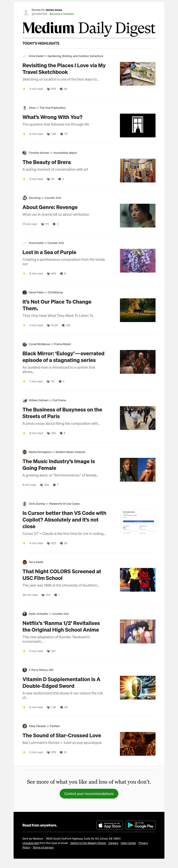This screenshot has height=868, width=178.
Task: Open the Help Center footer link
Action: pos(128,843)
